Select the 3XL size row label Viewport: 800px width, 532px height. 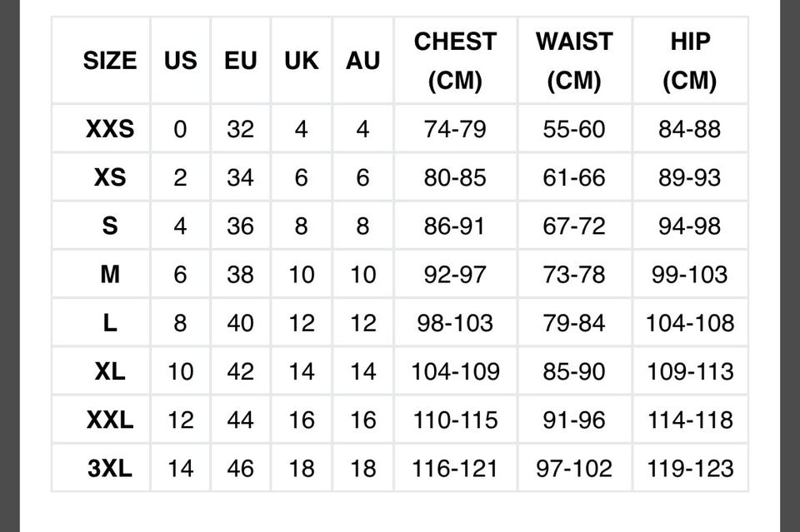coord(109,468)
